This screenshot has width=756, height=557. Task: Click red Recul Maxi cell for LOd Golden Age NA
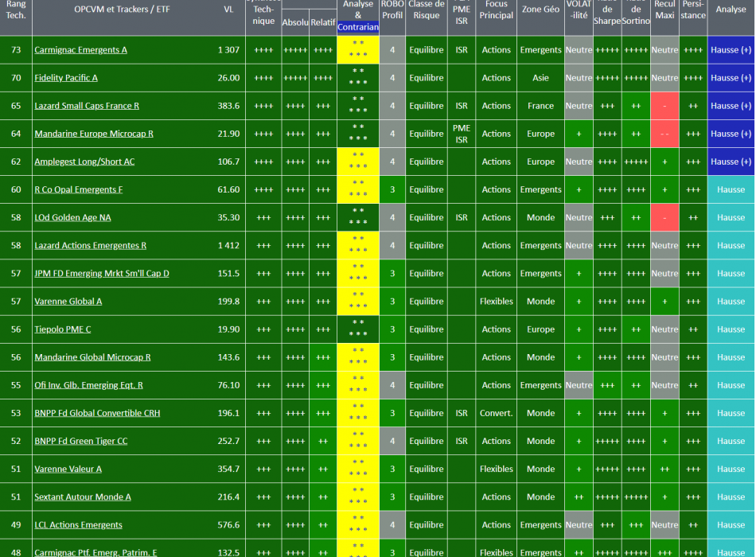(664, 217)
